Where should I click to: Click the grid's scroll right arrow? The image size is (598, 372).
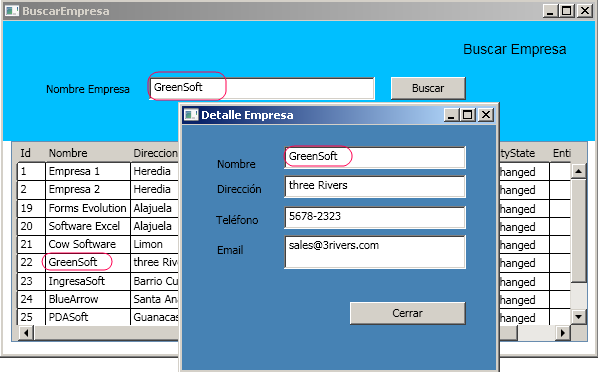563,333
